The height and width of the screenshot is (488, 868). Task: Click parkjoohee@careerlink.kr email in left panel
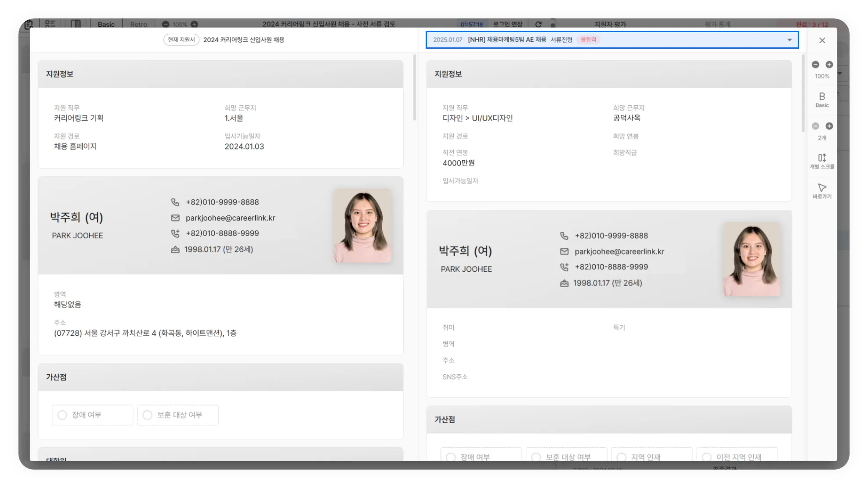[x=230, y=218]
